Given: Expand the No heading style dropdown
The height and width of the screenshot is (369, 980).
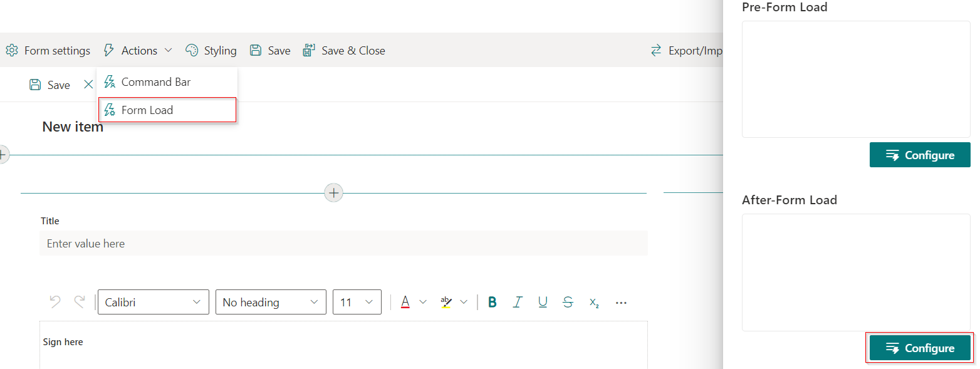Looking at the screenshot, I should pos(270,302).
